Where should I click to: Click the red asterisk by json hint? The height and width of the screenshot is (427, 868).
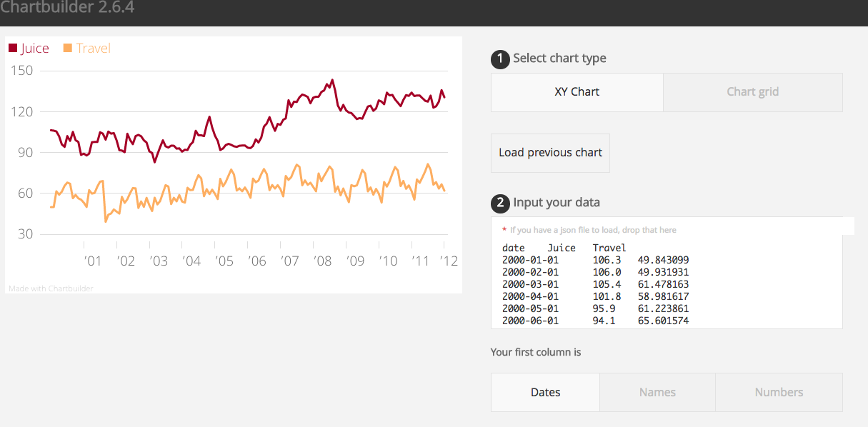[x=504, y=230]
